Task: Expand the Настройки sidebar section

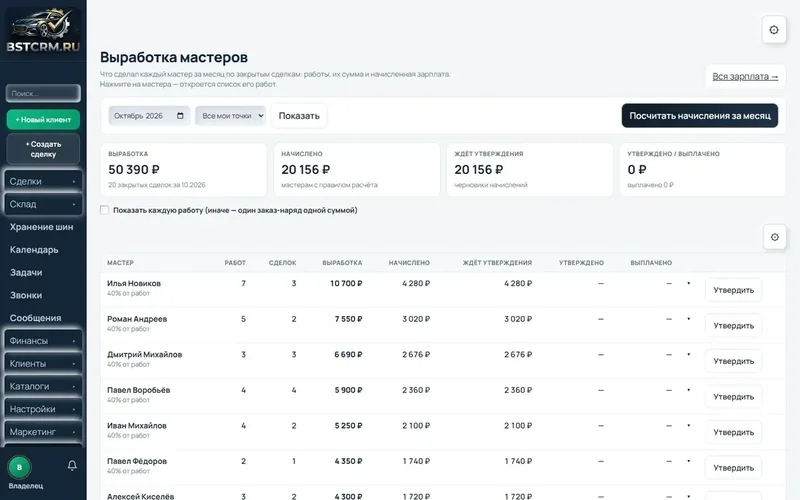Action: click(x=43, y=409)
